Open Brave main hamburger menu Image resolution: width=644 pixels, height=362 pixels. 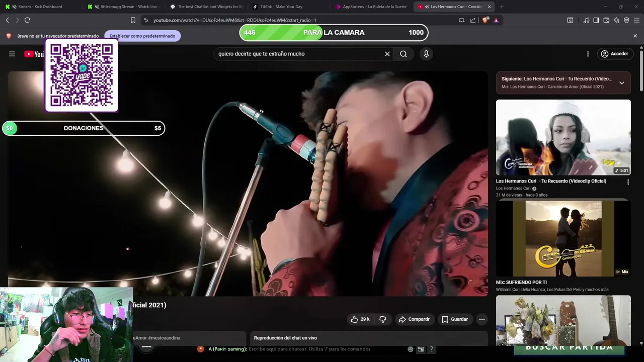pos(637,20)
